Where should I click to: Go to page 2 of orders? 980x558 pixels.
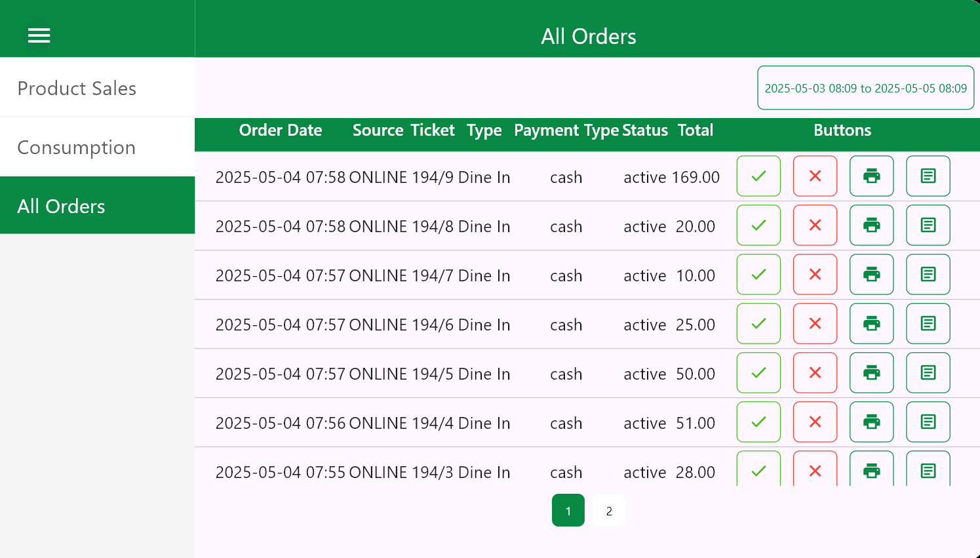609,510
